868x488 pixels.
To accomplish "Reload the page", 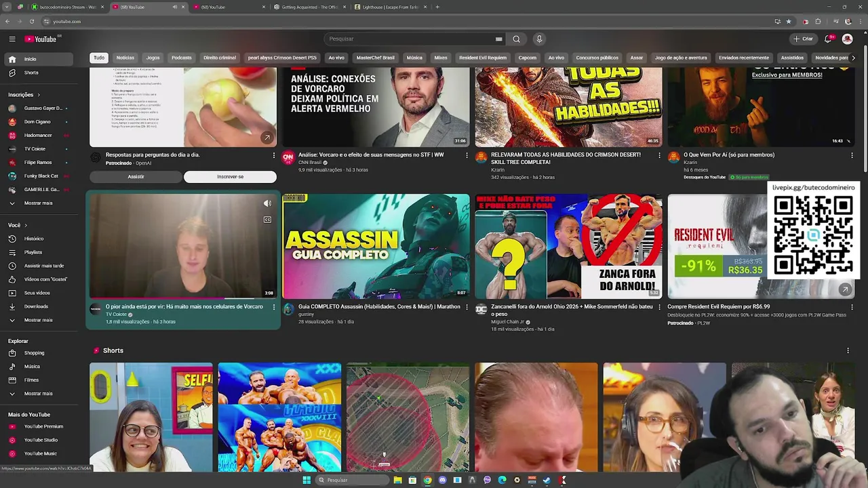I will (x=31, y=22).
